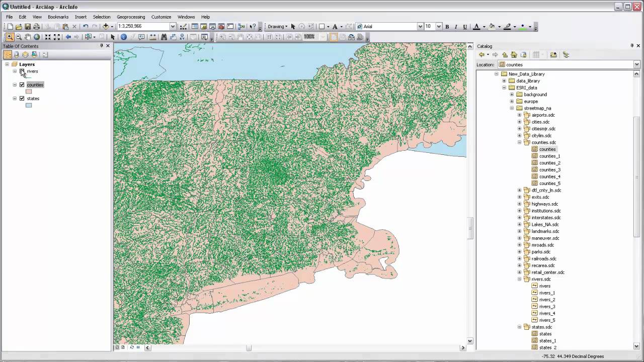Collapse the rivers.sdc tree node
This screenshot has width=644, height=362.
pos(520,279)
